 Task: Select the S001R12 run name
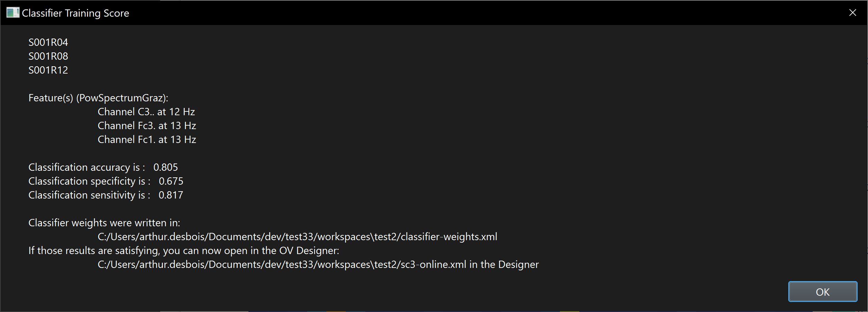click(x=48, y=70)
